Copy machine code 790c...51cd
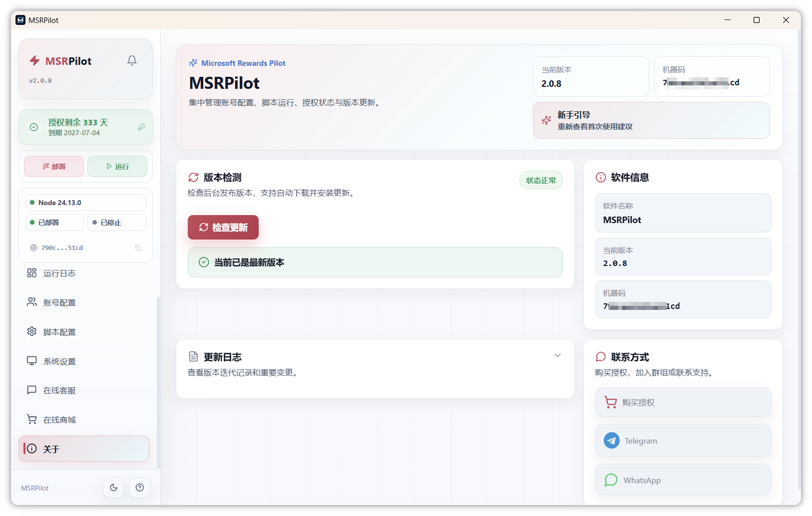The width and height of the screenshot is (812, 516). tap(138, 248)
